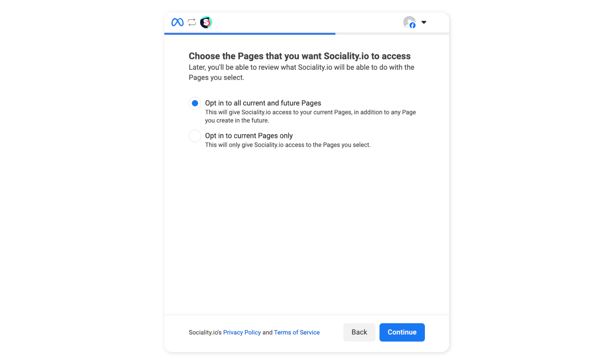613x364 pixels.
Task: Select the all current and future Pages radio
Action: pos(195,103)
